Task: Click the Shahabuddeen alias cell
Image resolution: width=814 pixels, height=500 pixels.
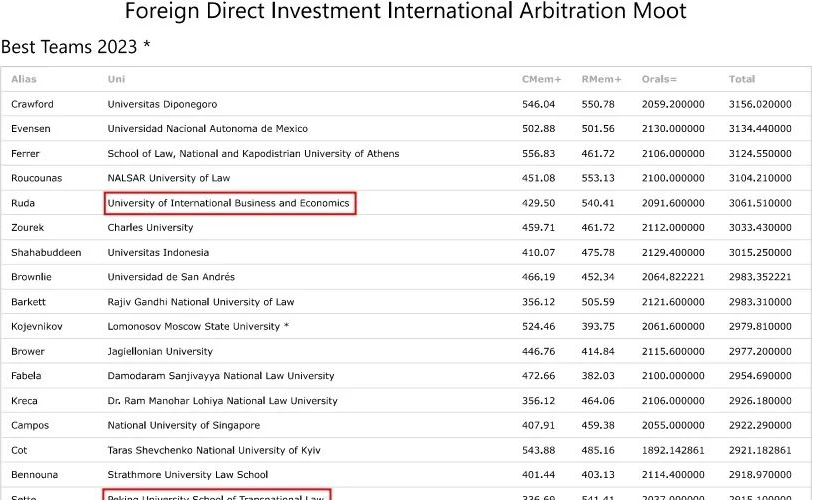Action: pyautogui.click(x=46, y=253)
